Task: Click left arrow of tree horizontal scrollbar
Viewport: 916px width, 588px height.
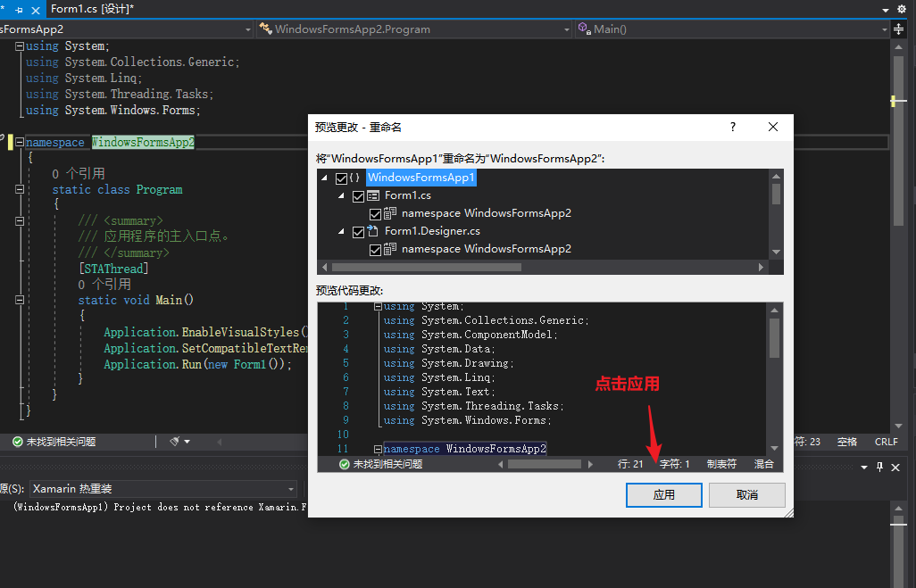Action: [x=325, y=267]
